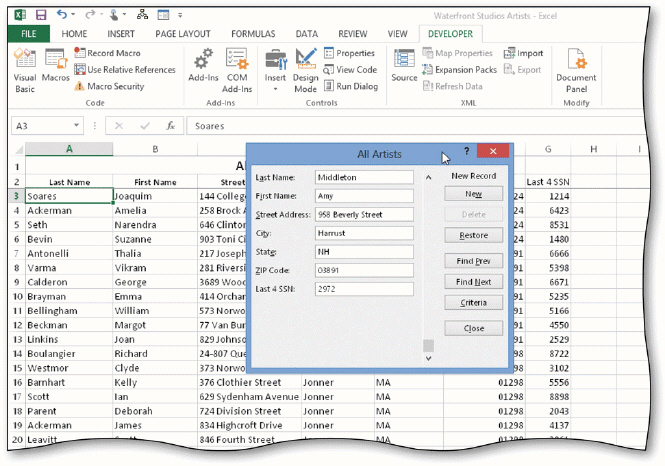Toggle Use Relative References
Image resolution: width=665 pixels, height=466 pixels.
coord(125,70)
